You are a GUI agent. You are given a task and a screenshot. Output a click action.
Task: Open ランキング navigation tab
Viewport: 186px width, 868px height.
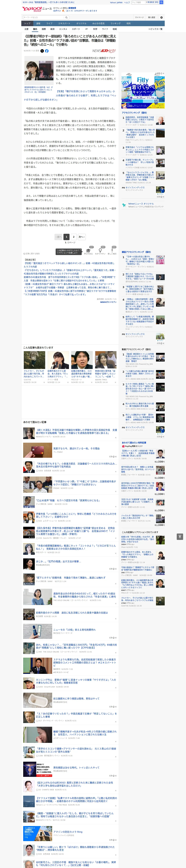pos(115,24)
